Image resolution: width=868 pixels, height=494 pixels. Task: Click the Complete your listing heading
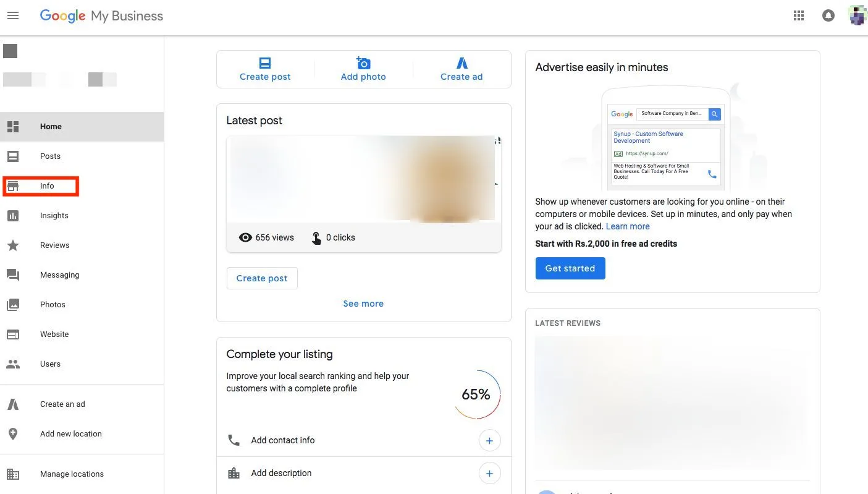[279, 354]
